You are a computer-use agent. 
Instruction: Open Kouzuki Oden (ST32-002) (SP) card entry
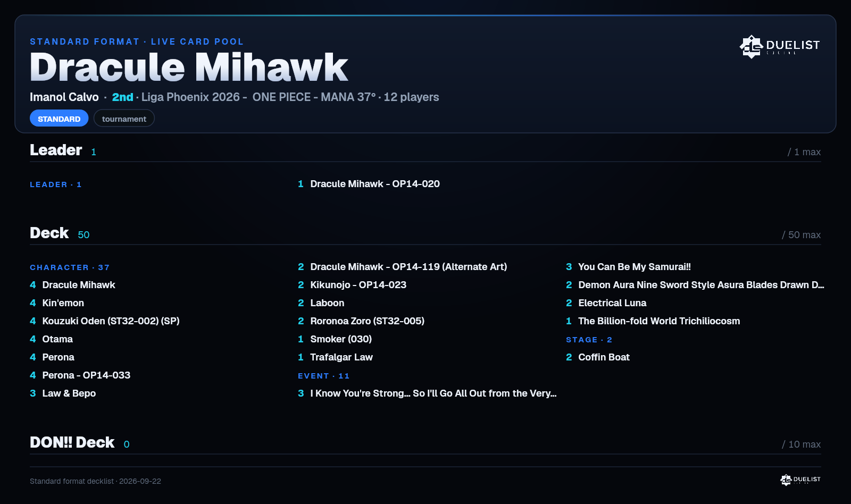105,321
